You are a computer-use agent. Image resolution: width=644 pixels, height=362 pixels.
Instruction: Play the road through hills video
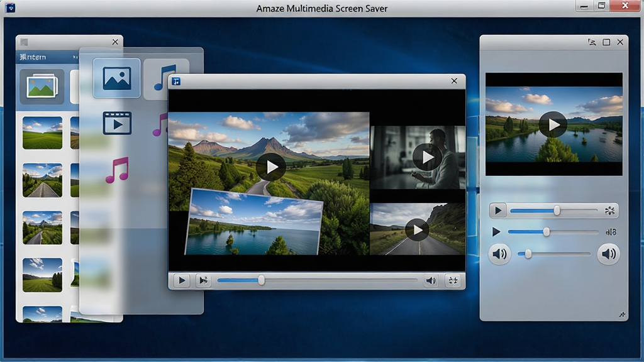[417, 230]
